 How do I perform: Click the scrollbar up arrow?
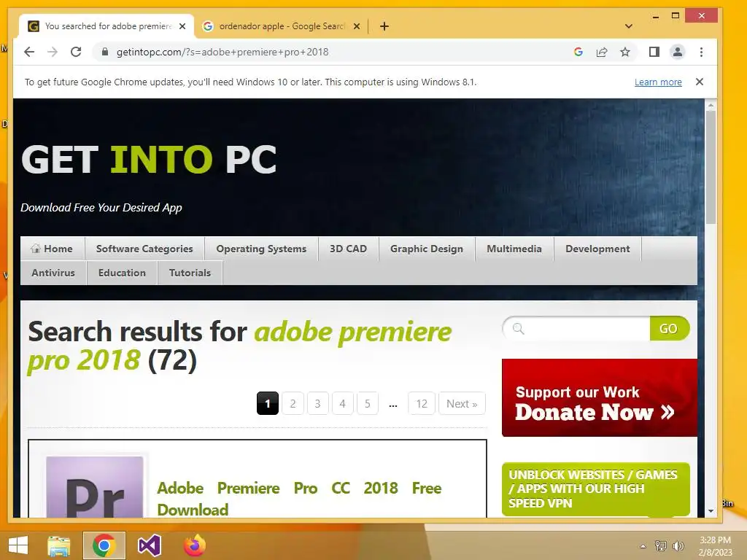pos(711,105)
